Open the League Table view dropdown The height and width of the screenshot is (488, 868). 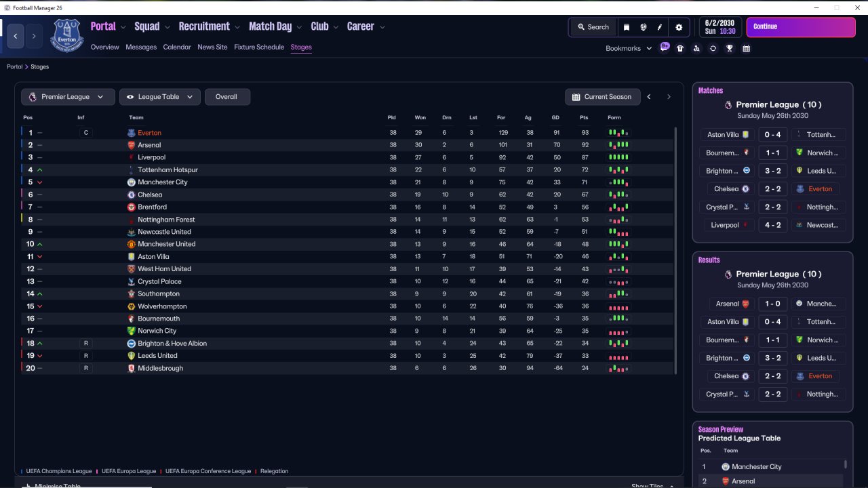click(x=160, y=97)
